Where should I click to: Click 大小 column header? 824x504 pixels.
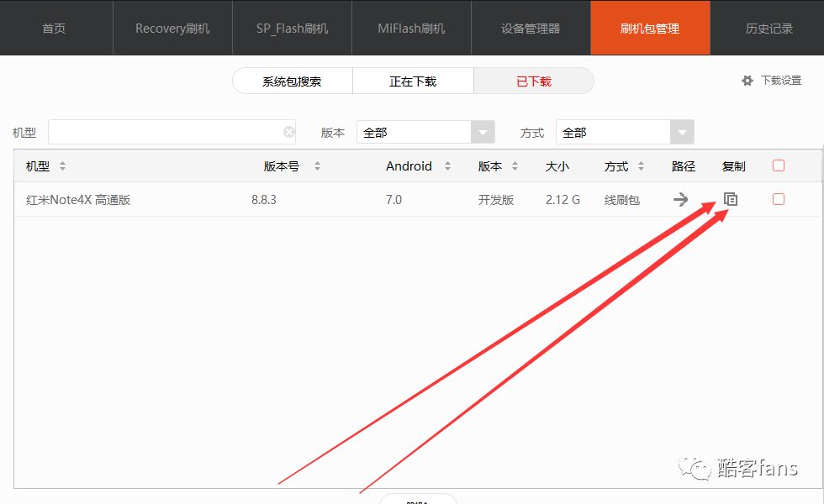tap(557, 166)
